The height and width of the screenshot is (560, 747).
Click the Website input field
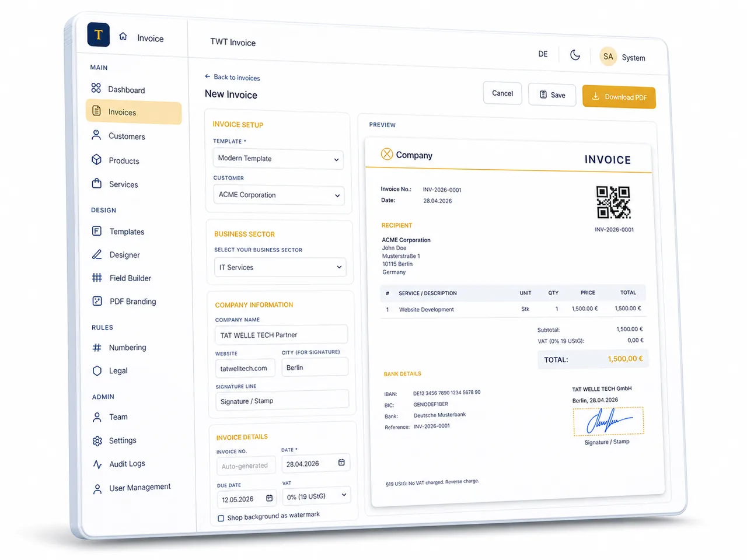click(x=246, y=368)
